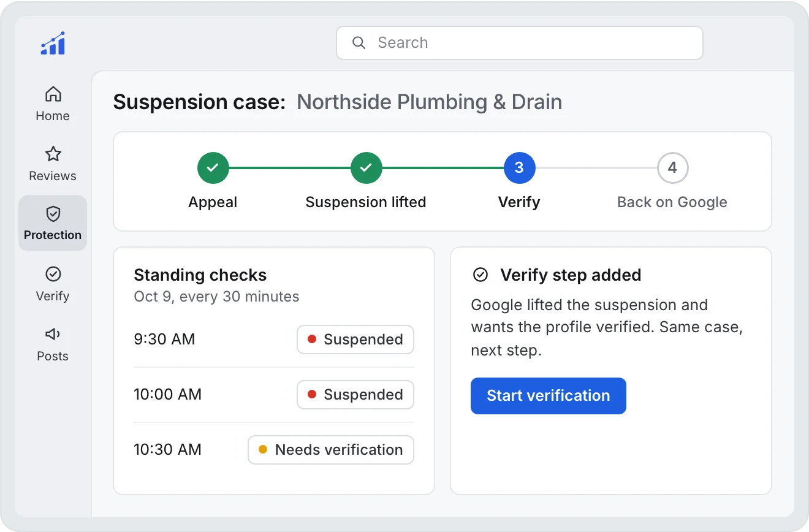The height and width of the screenshot is (532, 809).
Task: Click the Suspension lifted step label
Action: (x=366, y=202)
